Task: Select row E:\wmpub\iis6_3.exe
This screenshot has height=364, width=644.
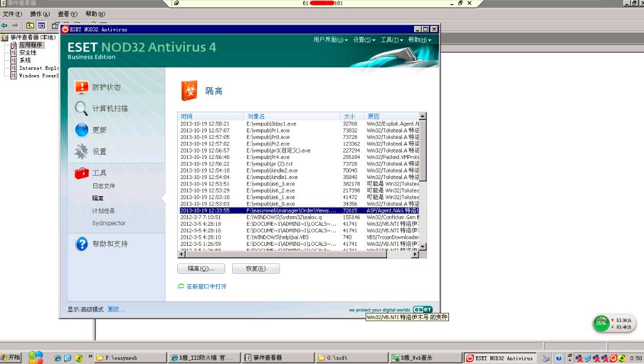Action: pos(299,184)
